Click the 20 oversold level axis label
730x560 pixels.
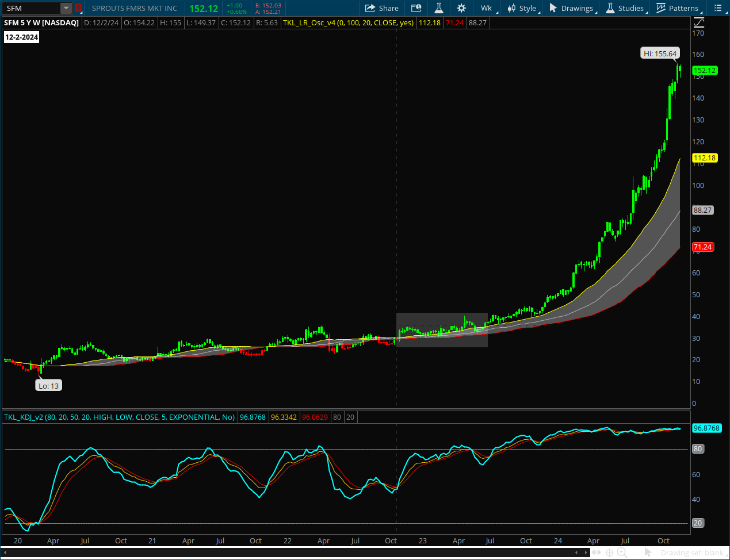pyautogui.click(x=698, y=523)
